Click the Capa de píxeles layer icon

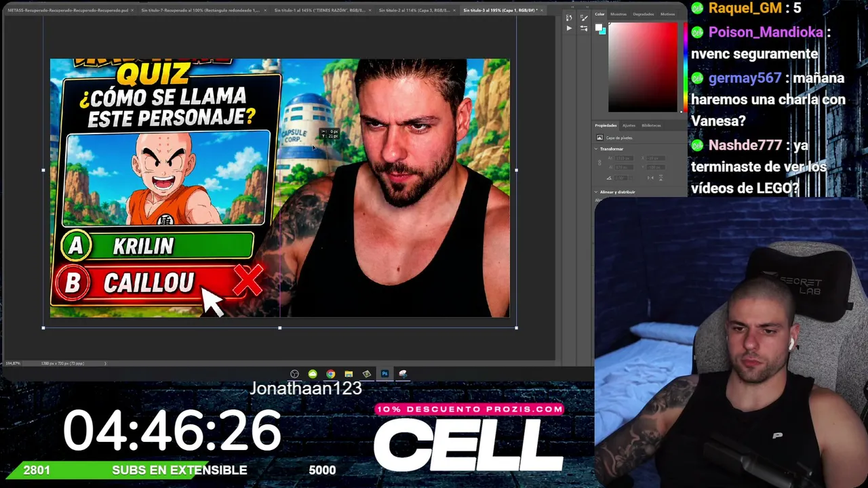(599, 138)
